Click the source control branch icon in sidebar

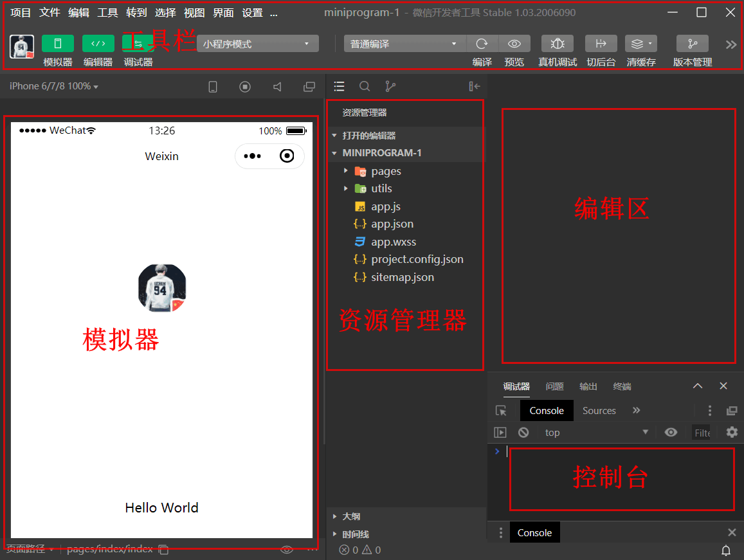point(390,86)
